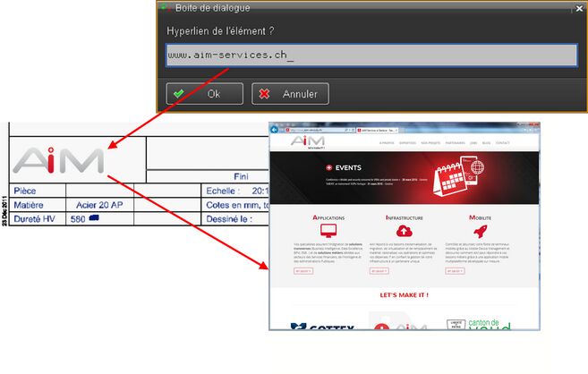Open the BLOG menu on the website
The height and width of the screenshot is (374, 588).
[486, 143]
